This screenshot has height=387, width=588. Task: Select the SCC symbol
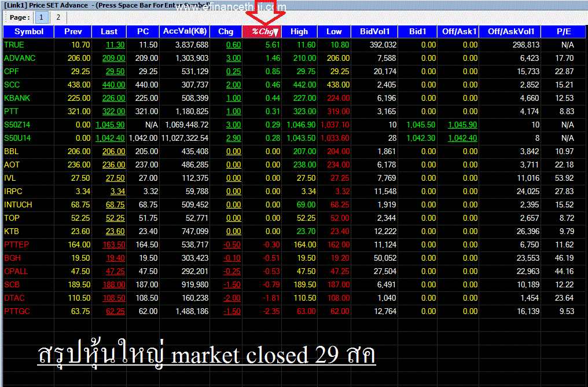pos(12,85)
